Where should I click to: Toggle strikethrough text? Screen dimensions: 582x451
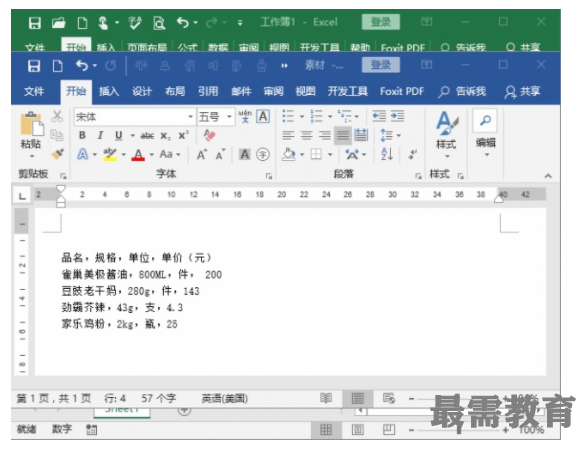coord(147,136)
